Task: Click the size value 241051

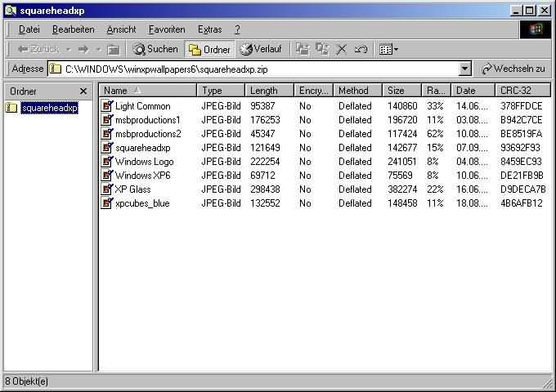Action: tap(401, 162)
